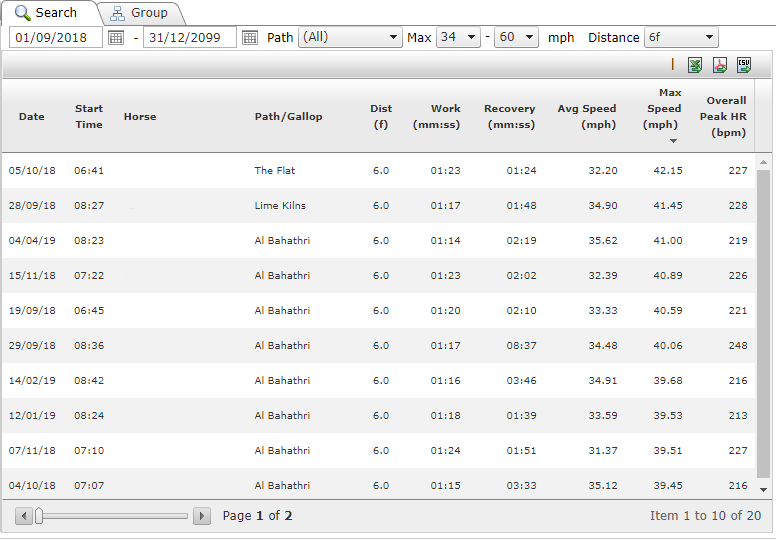The image size is (776, 541).
Task: Open calendar picker for start date
Action: (x=116, y=38)
